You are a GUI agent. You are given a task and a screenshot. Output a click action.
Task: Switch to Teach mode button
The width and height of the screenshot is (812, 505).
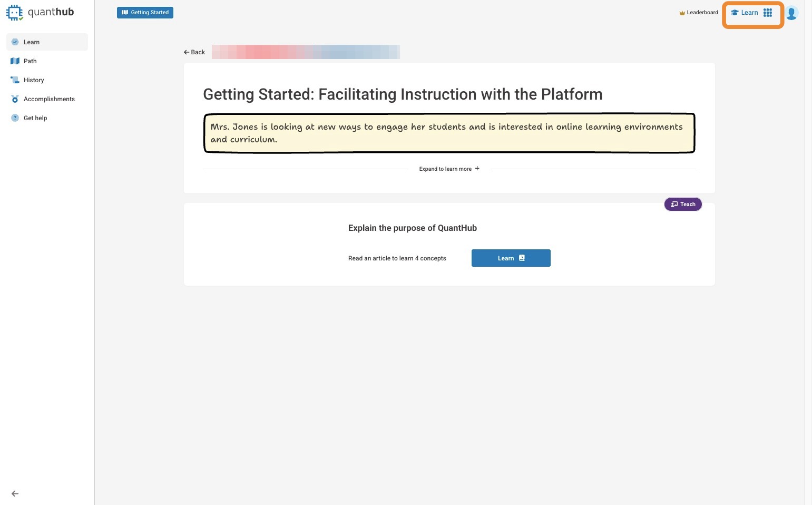coord(683,204)
